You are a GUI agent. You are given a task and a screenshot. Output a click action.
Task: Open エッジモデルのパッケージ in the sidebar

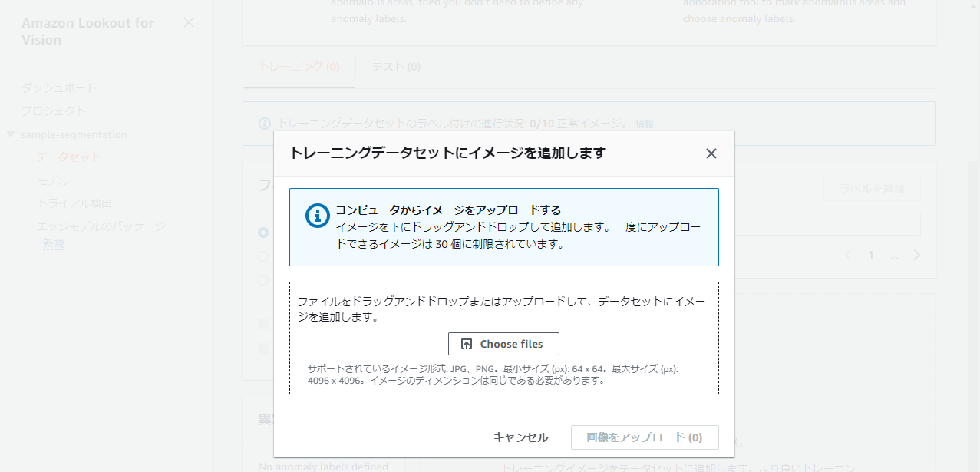[x=101, y=226]
